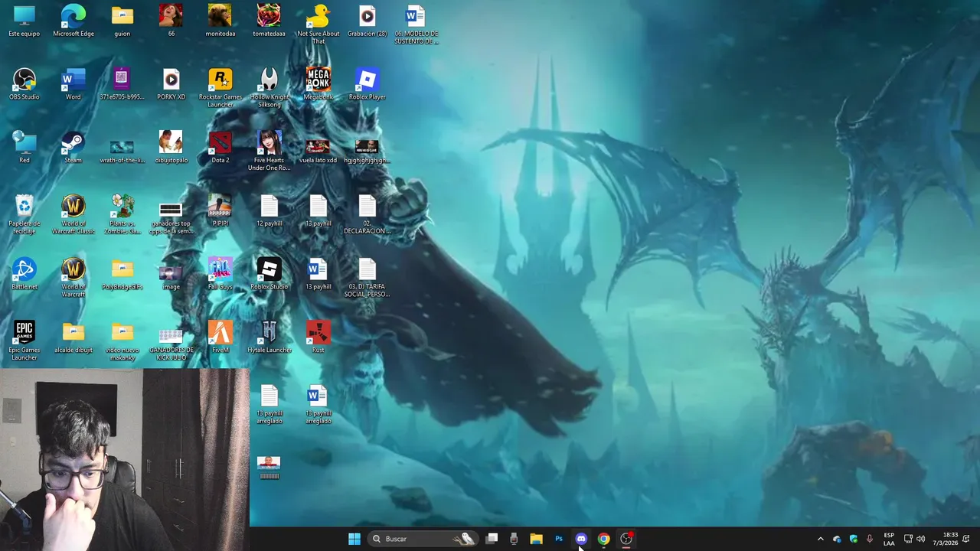
Task: Launch World of Warcraft Classic
Action: (73, 214)
